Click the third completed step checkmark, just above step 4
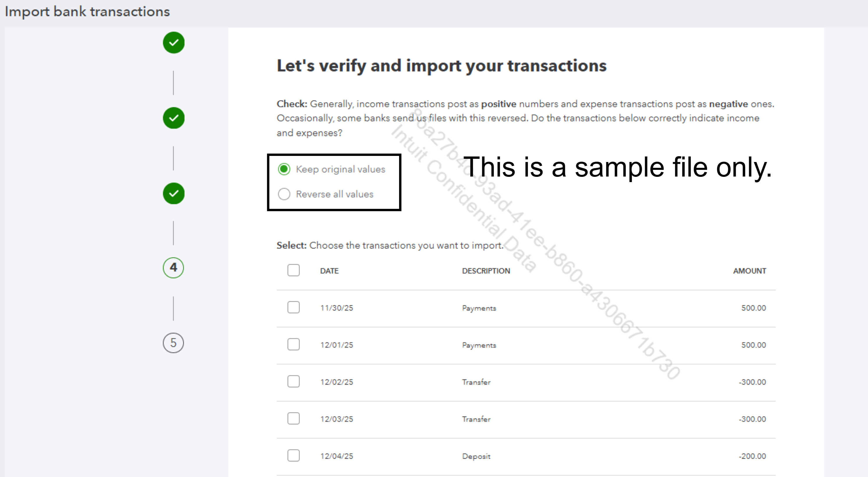Screen dimensions: 868x477 (x=174, y=194)
